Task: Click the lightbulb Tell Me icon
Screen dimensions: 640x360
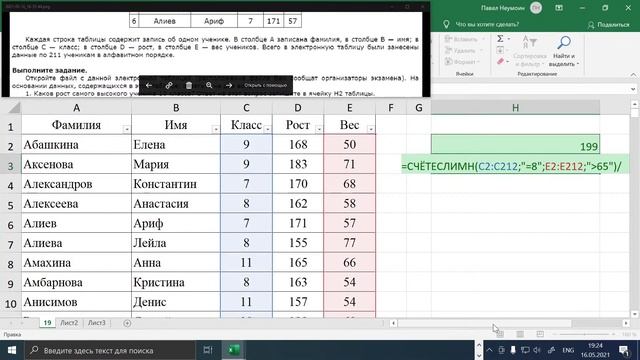Action: 446,24
